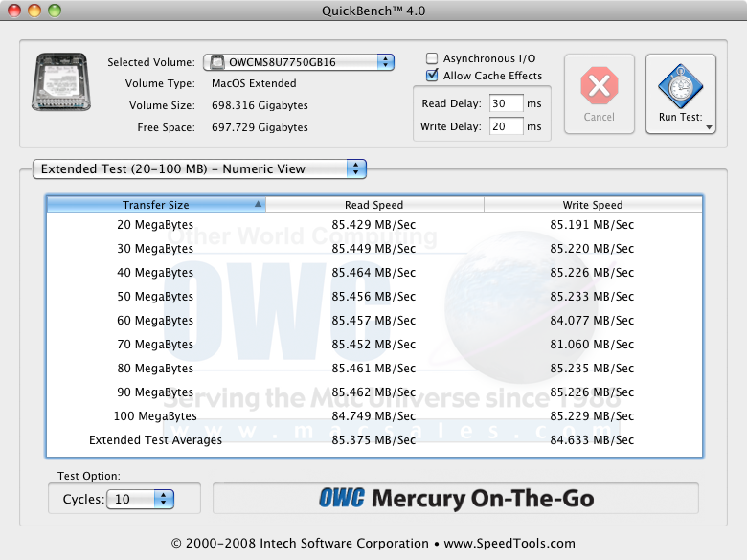This screenshot has width=747, height=560.
Task: Select the 30 MegaBytes row
Action: click(373, 249)
